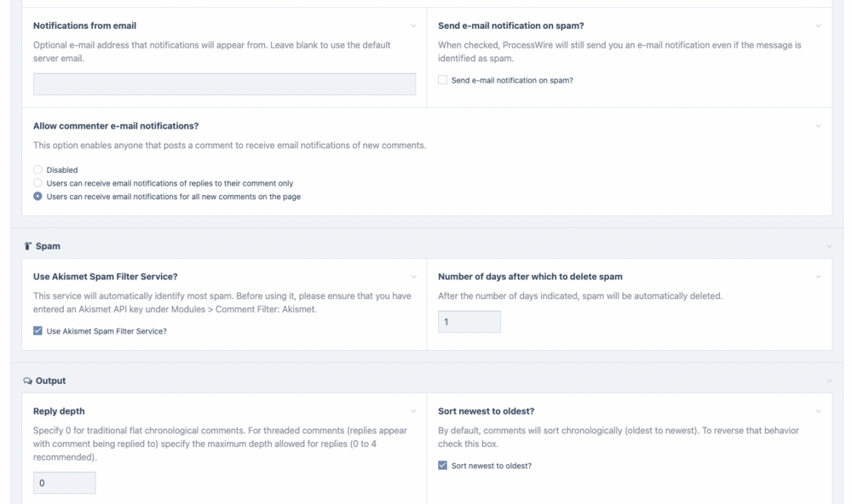Select the Disabled radio option
Viewport: 852px width, 504px height.
tap(37, 169)
